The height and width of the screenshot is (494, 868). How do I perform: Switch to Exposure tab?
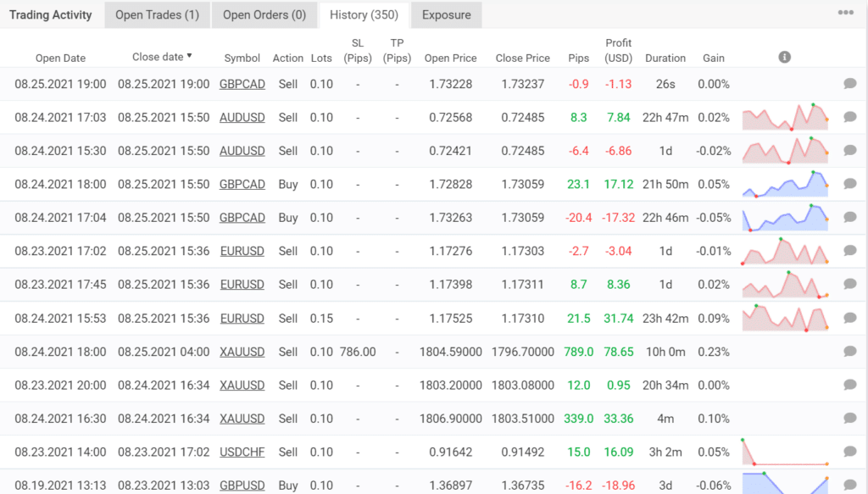click(446, 14)
